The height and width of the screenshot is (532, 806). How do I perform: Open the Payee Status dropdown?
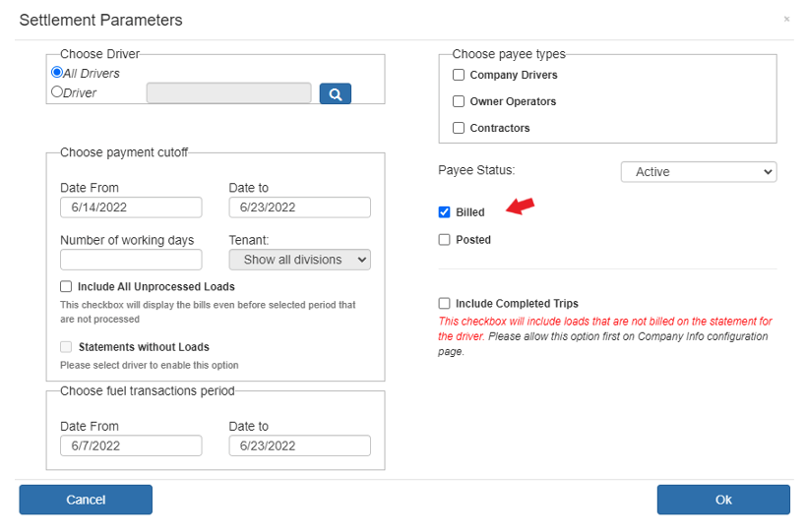coord(699,172)
